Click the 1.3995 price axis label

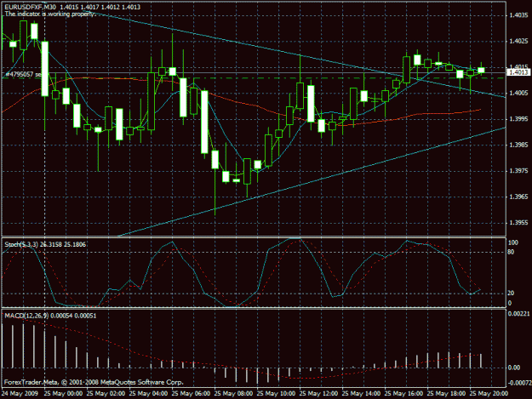coord(518,119)
